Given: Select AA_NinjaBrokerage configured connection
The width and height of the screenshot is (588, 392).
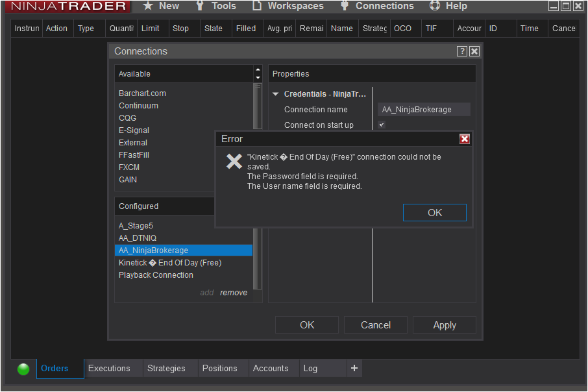Looking at the screenshot, I should pos(184,251).
